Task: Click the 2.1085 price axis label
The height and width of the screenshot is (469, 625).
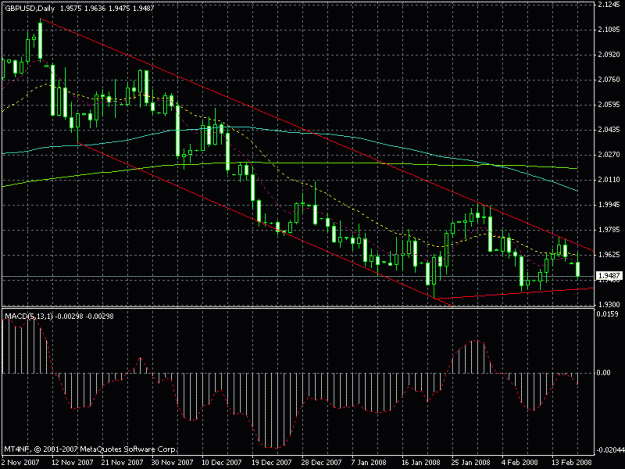Action: coord(609,30)
